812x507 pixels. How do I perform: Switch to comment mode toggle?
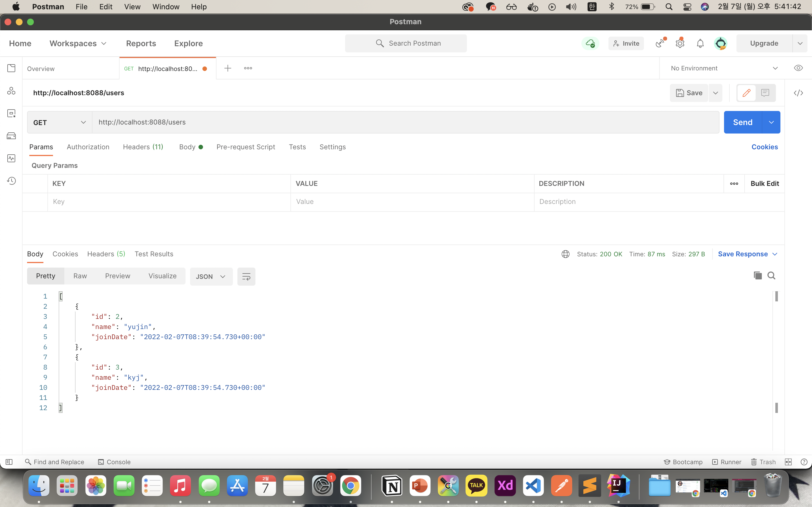point(765,93)
